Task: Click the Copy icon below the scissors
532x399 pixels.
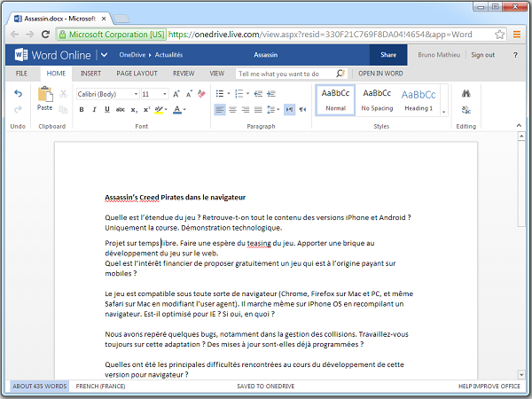Action: click(64, 110)
